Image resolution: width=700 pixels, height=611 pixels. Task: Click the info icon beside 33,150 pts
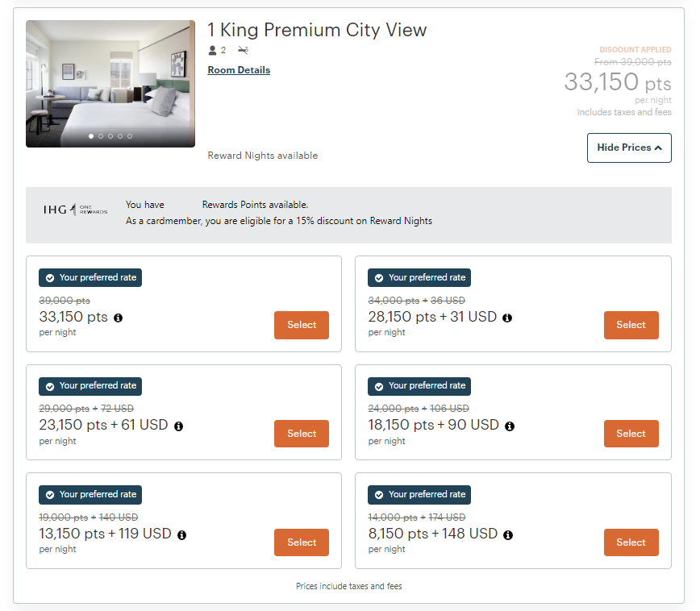[x=118, y=318]
